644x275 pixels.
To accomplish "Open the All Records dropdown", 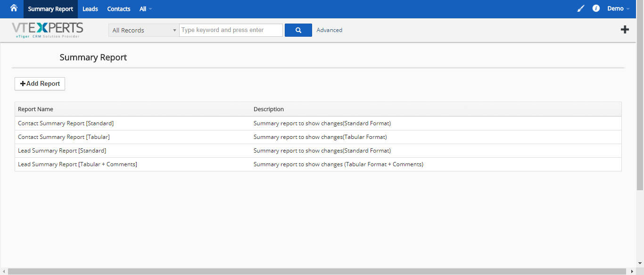I will coord(144,30).
